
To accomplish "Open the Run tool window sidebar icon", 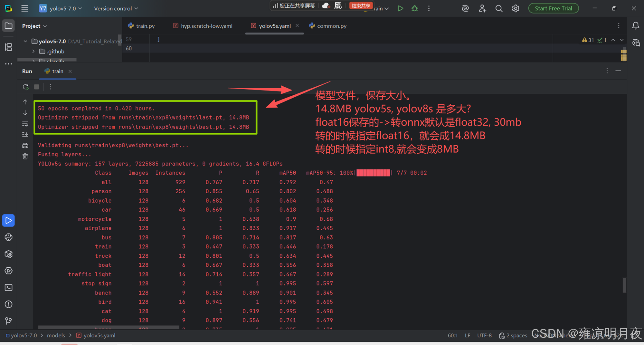I will [9, 220].
